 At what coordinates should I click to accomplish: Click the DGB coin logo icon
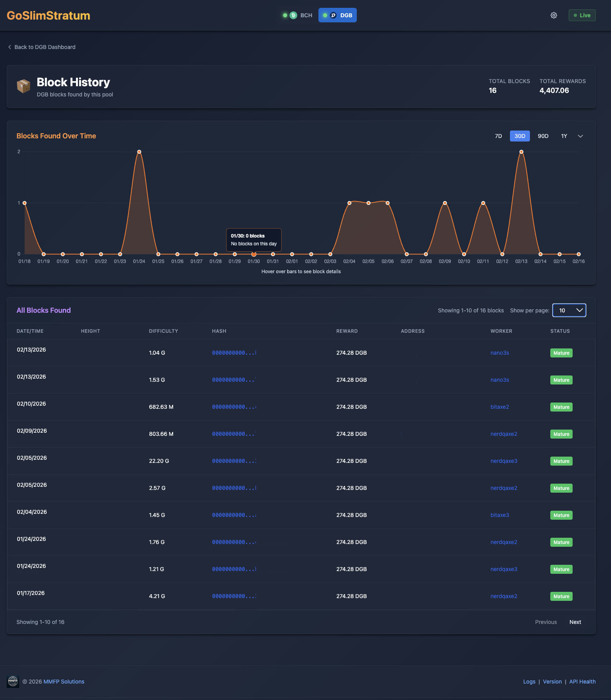point(333,15)
